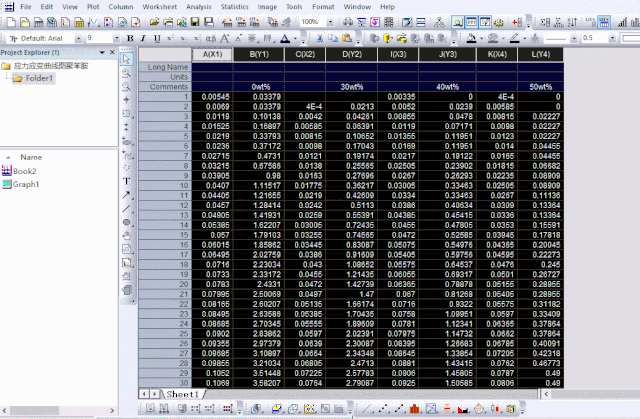Open the File menu
The width and height of the screenshot is (640, 419).
[x=26, y=7]
